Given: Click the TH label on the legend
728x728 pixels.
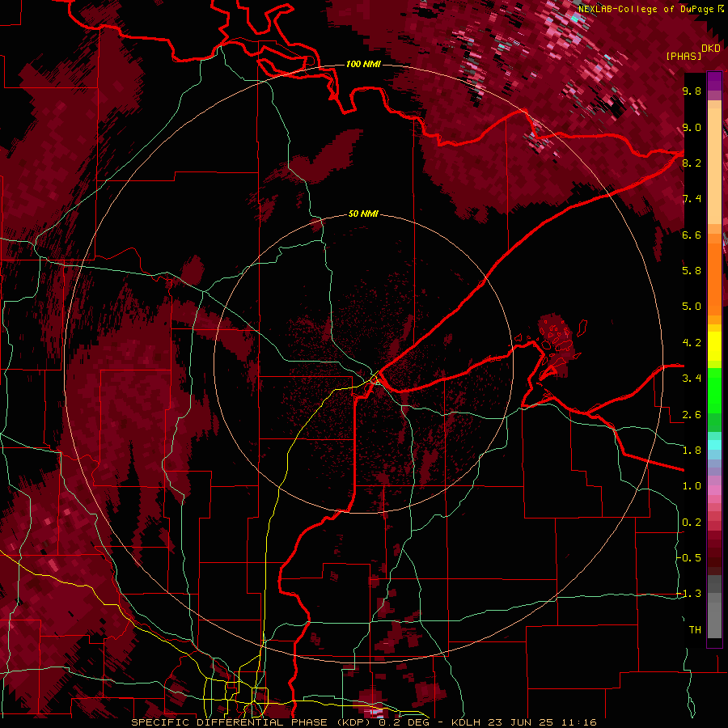Looking at the screenshot, I should click(x=695, y=630).
